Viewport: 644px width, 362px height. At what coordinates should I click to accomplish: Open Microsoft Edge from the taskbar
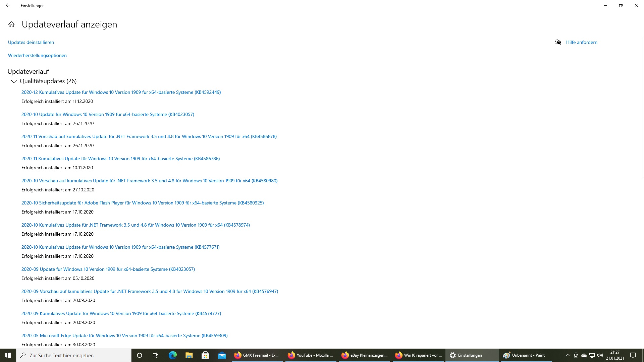click(172, 355)
